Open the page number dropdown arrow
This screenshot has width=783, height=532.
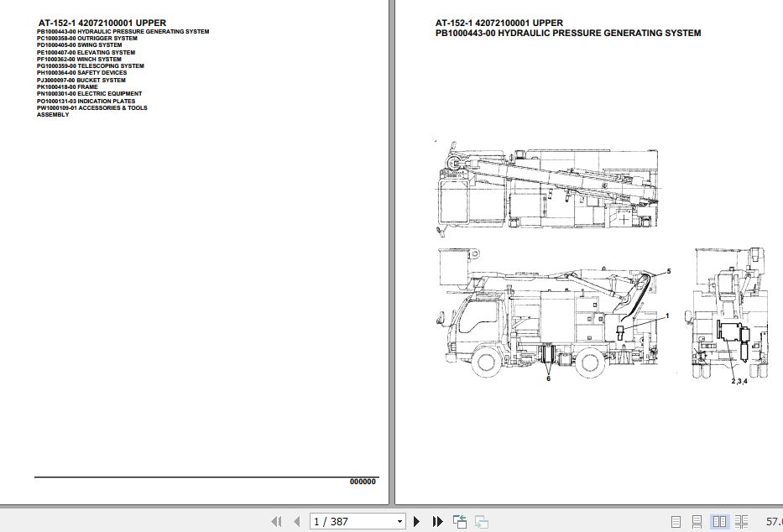(399, 521)
